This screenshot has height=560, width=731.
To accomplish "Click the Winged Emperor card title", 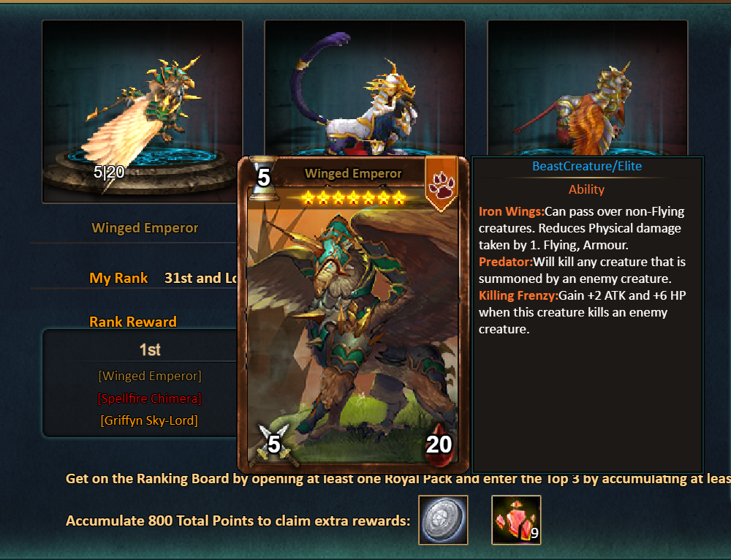I will (x=353, y=173).
